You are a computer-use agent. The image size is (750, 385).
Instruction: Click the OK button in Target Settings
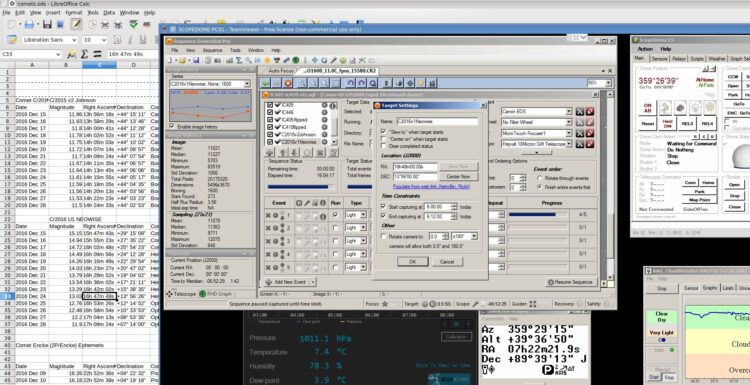pyautogui.click(x=412, y=262)
